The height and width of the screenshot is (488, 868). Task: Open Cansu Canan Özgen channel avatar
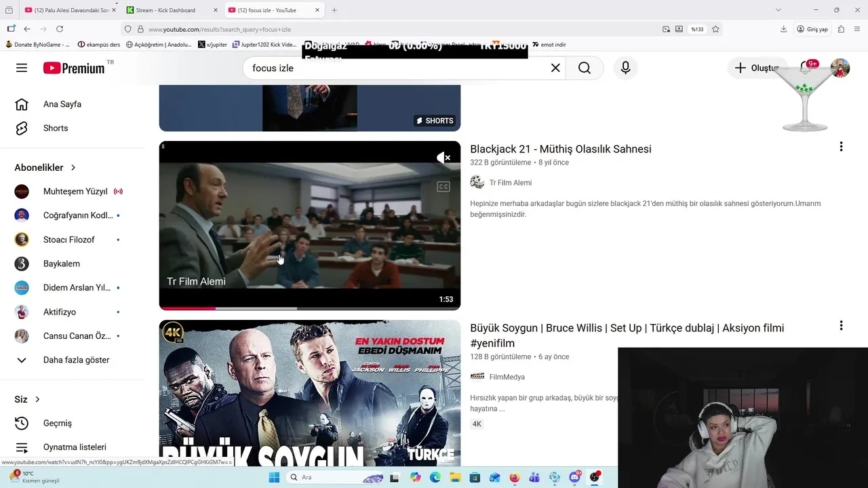[x=22, y=336]
